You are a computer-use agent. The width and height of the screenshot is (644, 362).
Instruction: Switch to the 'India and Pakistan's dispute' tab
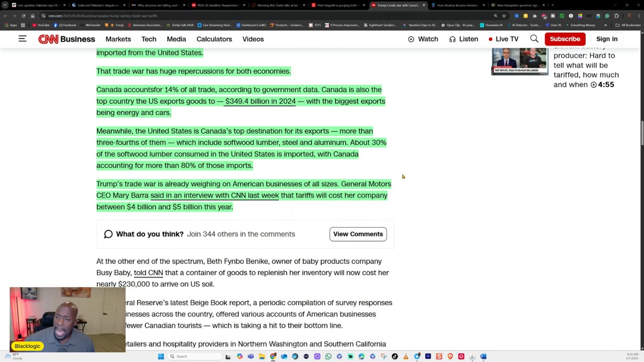coord(99,5)
